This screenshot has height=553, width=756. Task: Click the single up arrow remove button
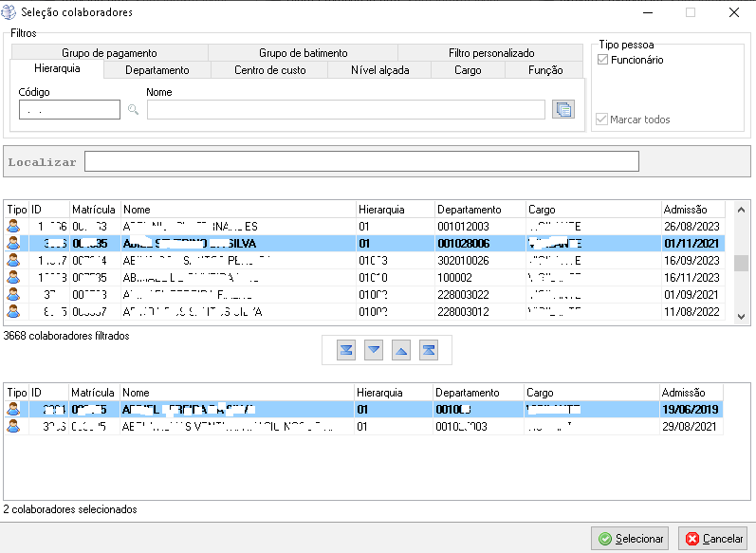coord(401,350)
